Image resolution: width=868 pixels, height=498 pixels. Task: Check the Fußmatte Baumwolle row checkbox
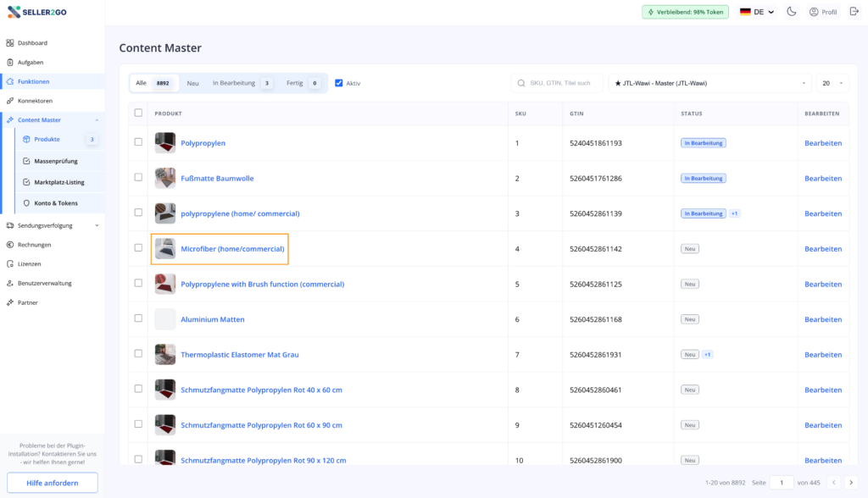(138, 177)
